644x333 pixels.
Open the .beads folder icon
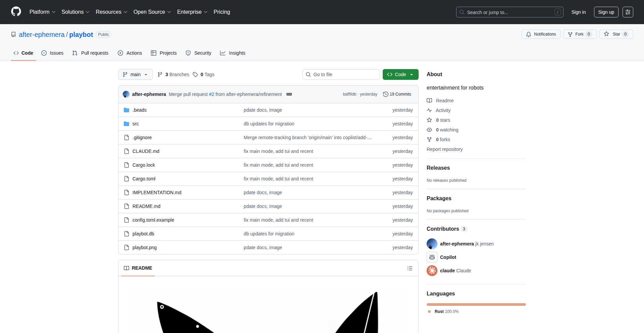pos(126,110)
